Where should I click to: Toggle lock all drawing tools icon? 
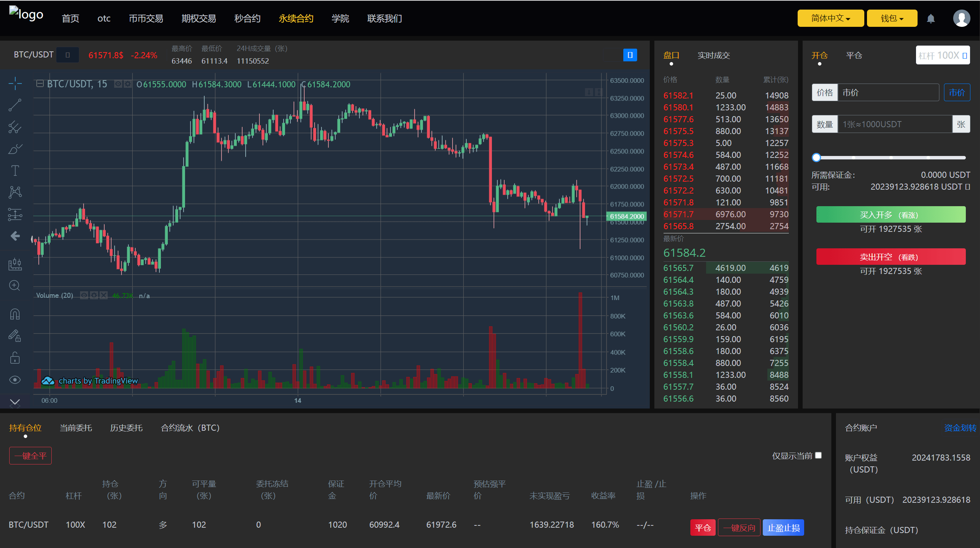click(15, 358)
